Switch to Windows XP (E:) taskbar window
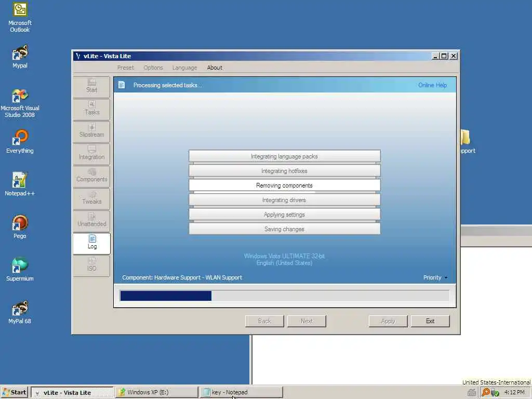The image size is (532, 399). [x=156, y=392]
